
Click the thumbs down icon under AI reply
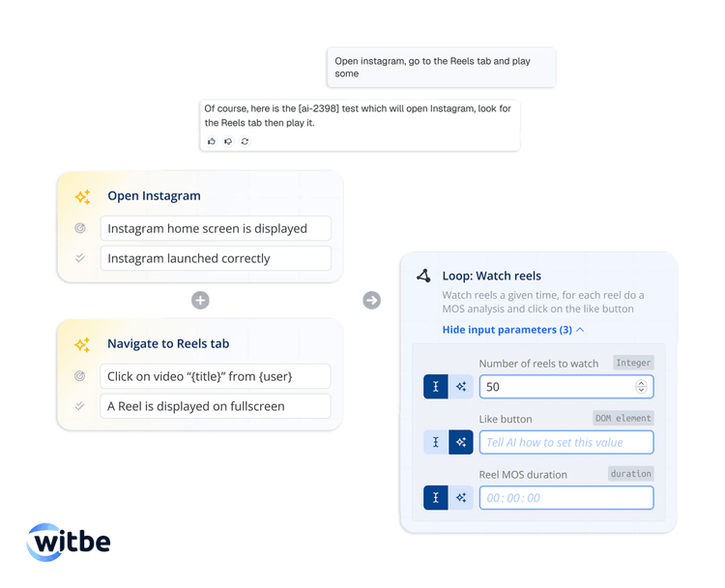pyautogui.click(x=228, y=141)
